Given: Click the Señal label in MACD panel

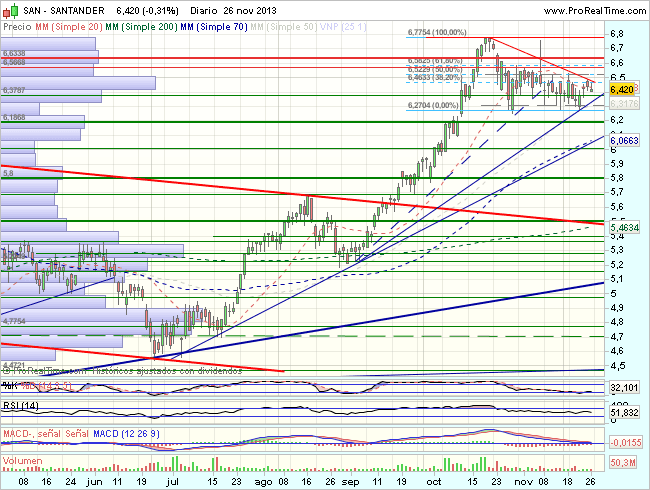Looking at the screenshot, I should pyautogui.click(x=77, y=434).
